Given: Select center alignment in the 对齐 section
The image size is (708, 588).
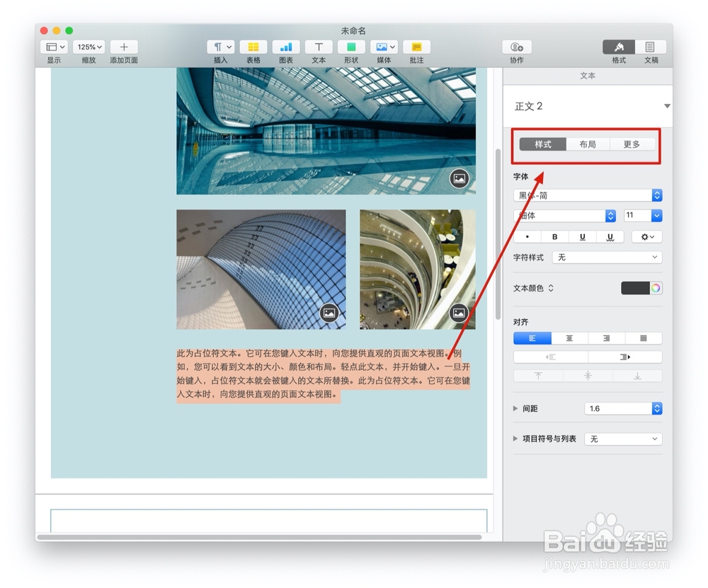Looking at the screenshot, I should 570,338.
